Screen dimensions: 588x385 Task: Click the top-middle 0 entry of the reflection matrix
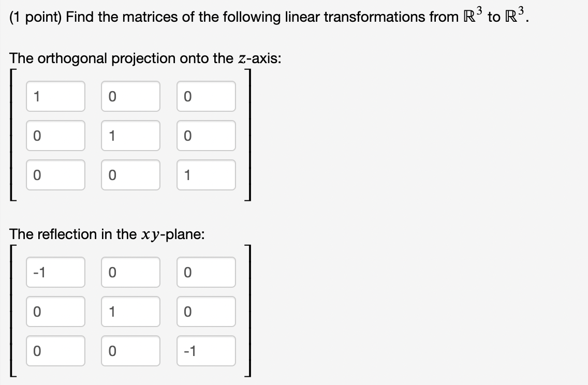click(x=130, y=272)
